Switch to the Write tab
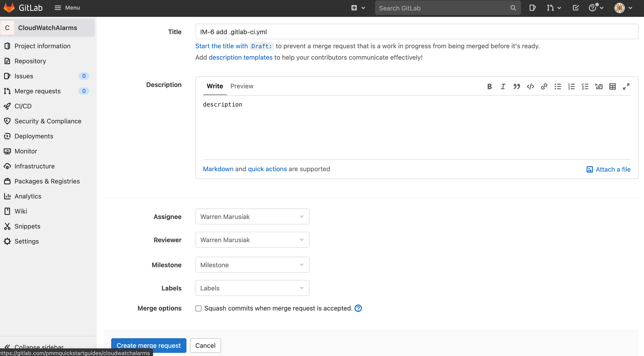The image size is (644, 356). 215,86
